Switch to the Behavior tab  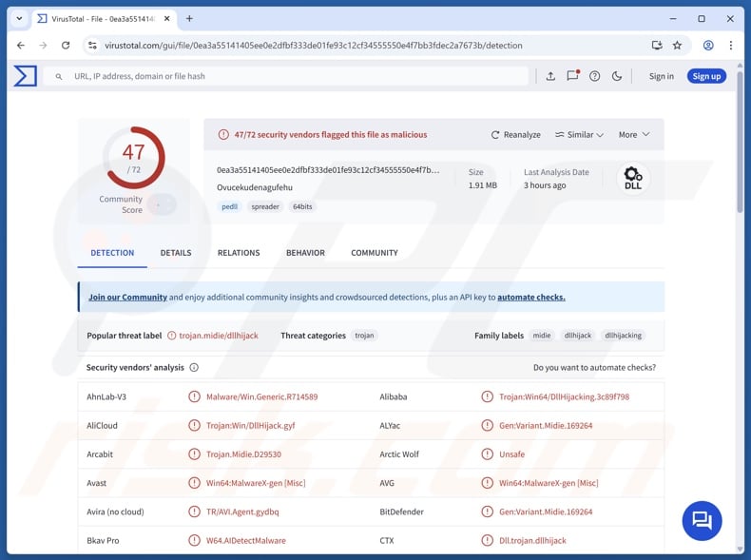305,253
